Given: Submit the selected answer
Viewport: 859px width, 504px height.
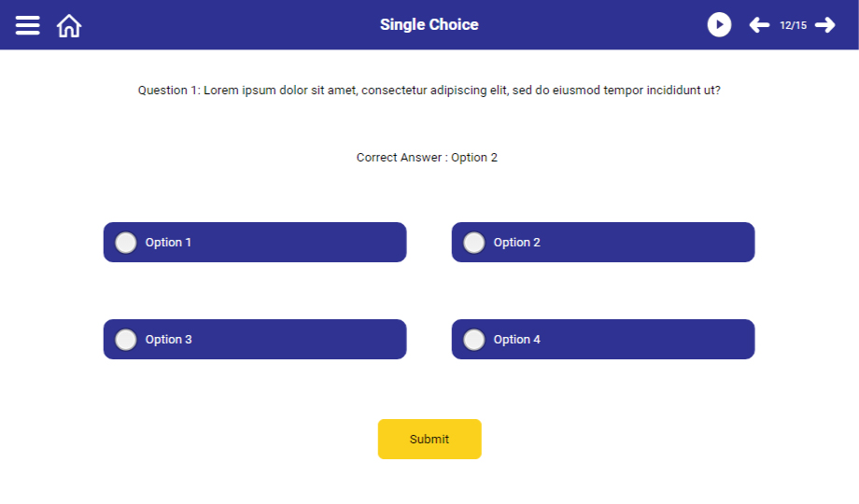Looking at the screenshot, I should [x=429, y=439].
